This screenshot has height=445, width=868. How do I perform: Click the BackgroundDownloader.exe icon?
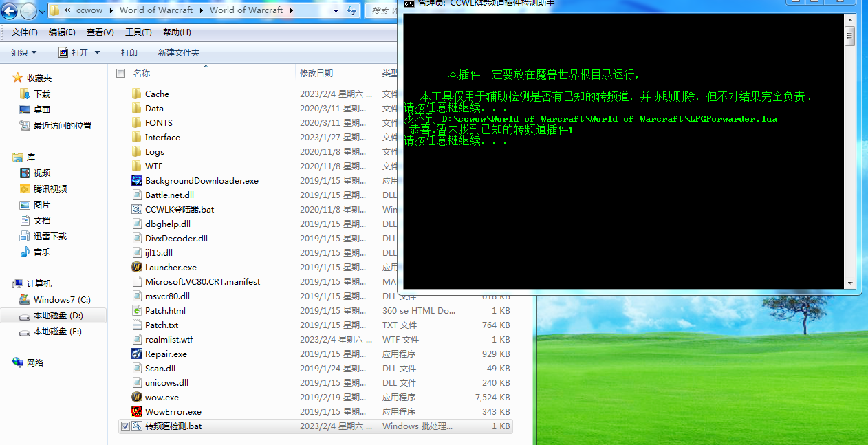(x=137, y=180)
